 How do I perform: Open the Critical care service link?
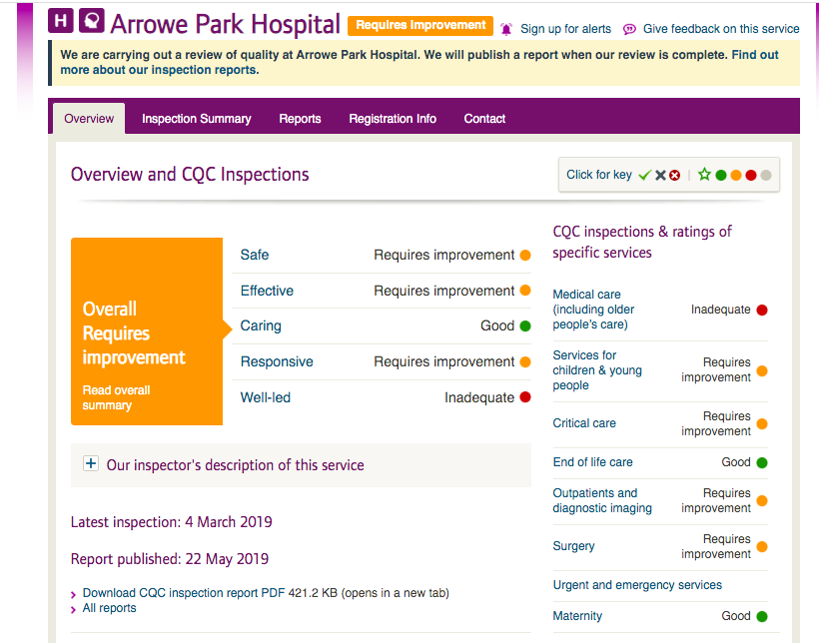point(584,423)
